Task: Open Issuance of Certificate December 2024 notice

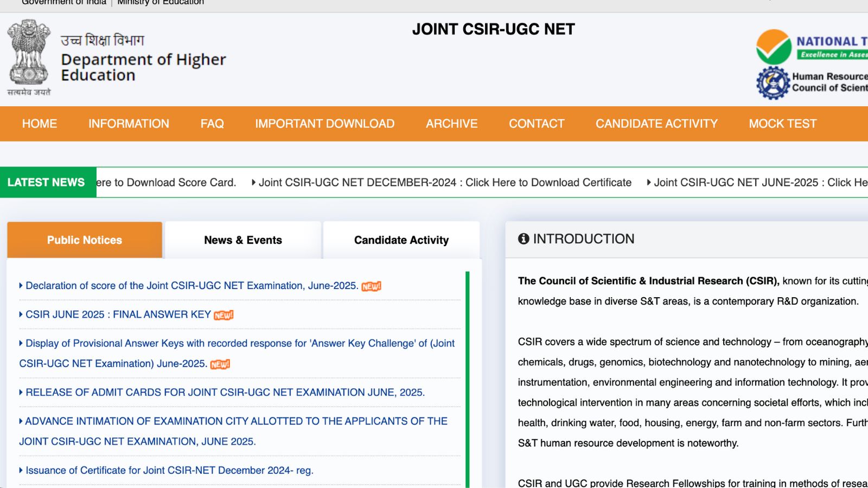Action: pos(169,470)
